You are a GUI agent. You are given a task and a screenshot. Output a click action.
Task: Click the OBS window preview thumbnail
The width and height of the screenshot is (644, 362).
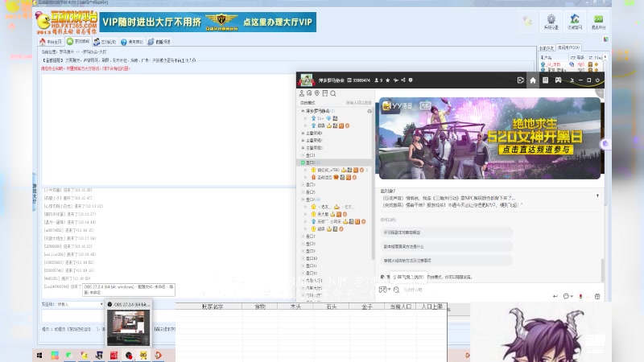coord(128,327)
